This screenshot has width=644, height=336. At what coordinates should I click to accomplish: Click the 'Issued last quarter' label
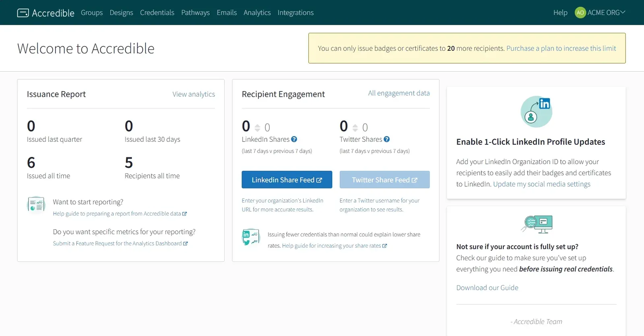click(x=54, y=139)
